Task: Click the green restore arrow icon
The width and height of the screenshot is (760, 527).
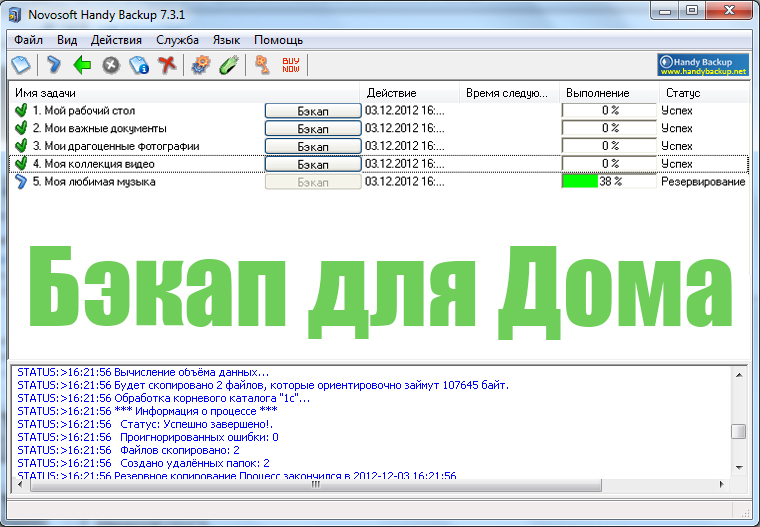Action: click(x=82, y=64)
